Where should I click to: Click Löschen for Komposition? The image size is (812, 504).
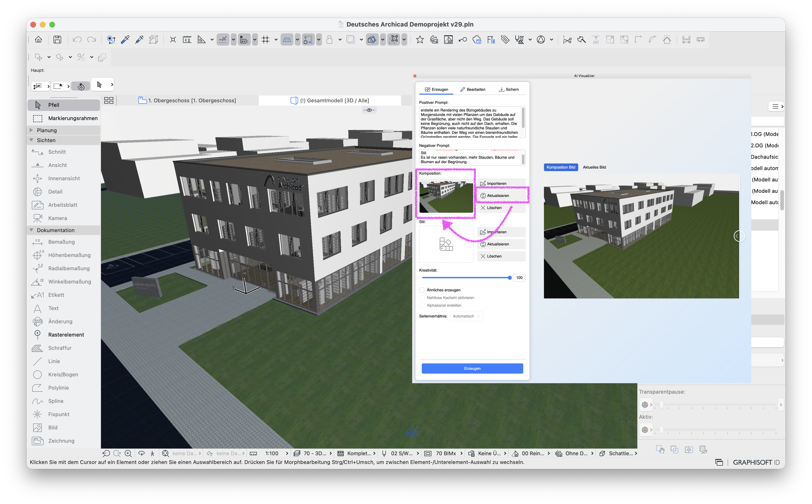pyautogui.click(x=501, y=208)
